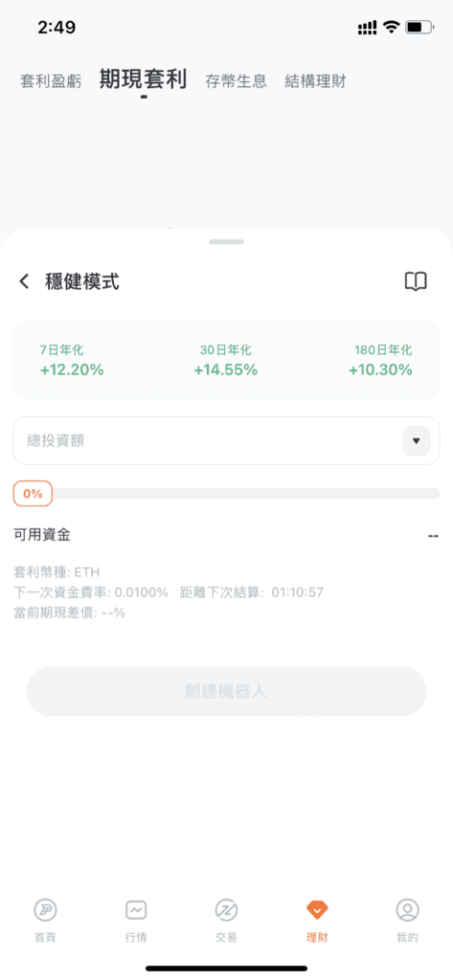Select the 期現套利 tab
Viewport: 453px width, 980px height.
click(144, 80)
